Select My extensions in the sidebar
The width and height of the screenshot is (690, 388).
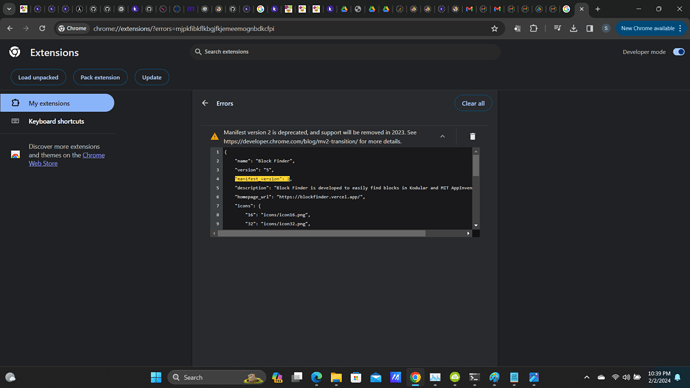[57, 103]
